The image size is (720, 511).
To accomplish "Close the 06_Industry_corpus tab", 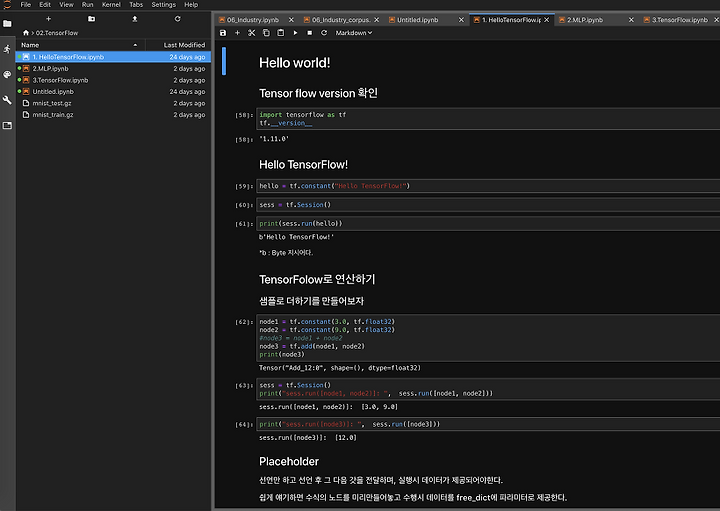I will pyautogui.click(x=377, y=20).
